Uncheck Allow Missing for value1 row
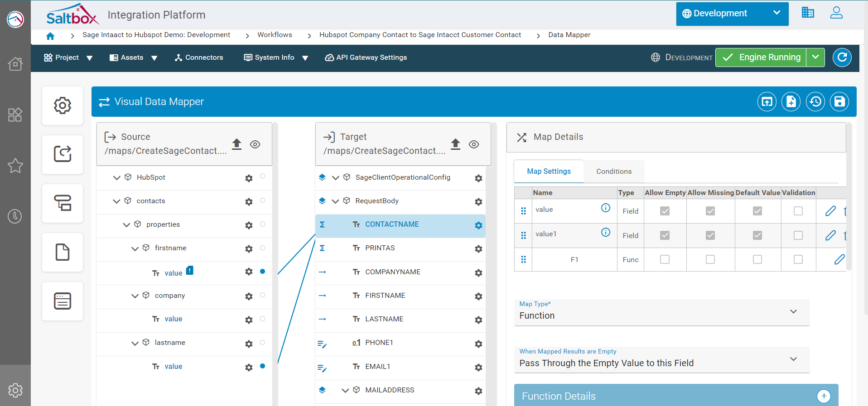868x406 pixels. click(710, 235)
